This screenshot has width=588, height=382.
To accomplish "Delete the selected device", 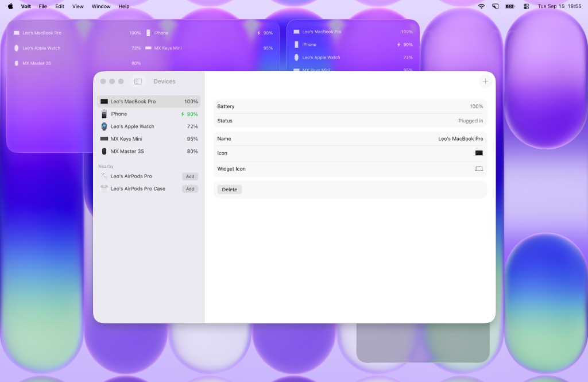I will click(x=230, y=190).
